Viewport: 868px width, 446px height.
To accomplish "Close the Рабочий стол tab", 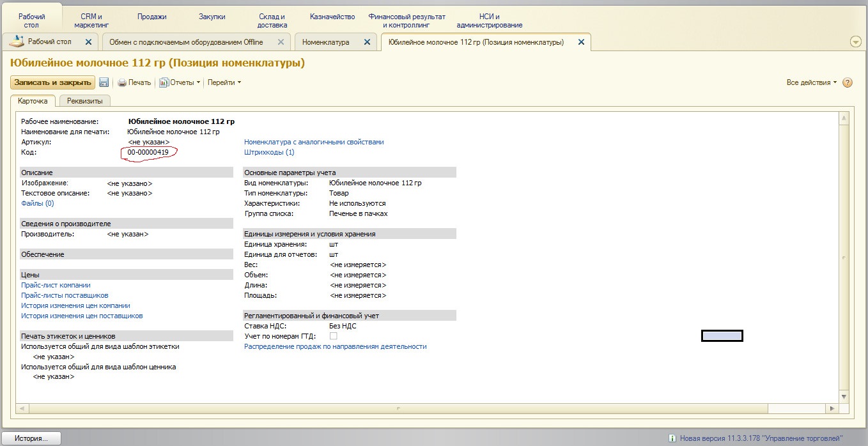I will coord(89,42).
